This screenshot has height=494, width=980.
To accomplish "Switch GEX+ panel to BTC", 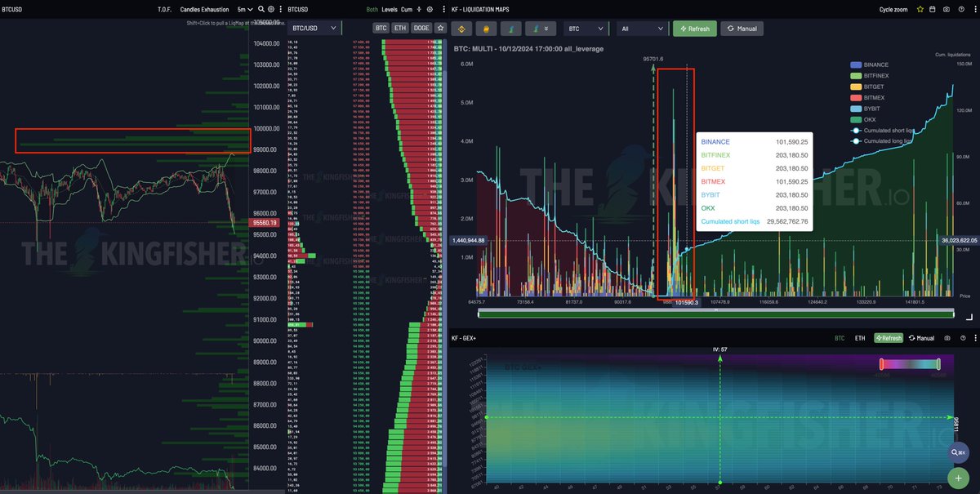I will (x=840, y=338).
